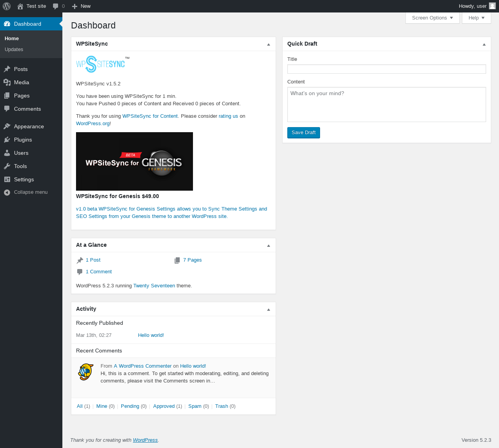The height and width of the screenshot is (448, 499).
Task: Collapse the WPSiteSync widget panel
Action: (269, 44)
